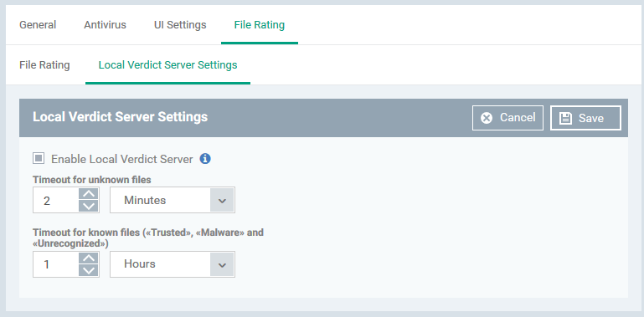Open the General tab
The image size is (644, 317).
point(38,24)
